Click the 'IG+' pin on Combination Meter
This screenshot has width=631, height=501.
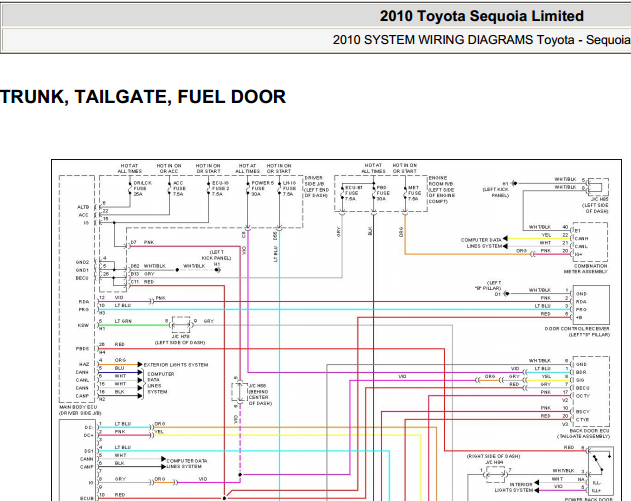click(579, 254)
